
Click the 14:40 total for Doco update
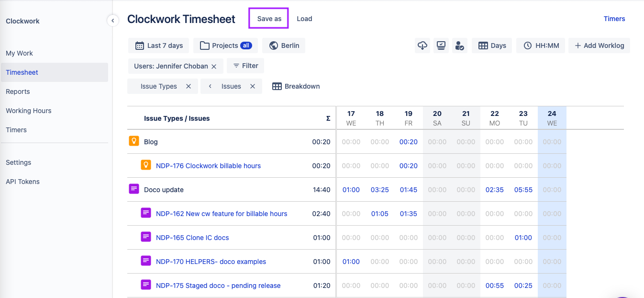(322, 190)
